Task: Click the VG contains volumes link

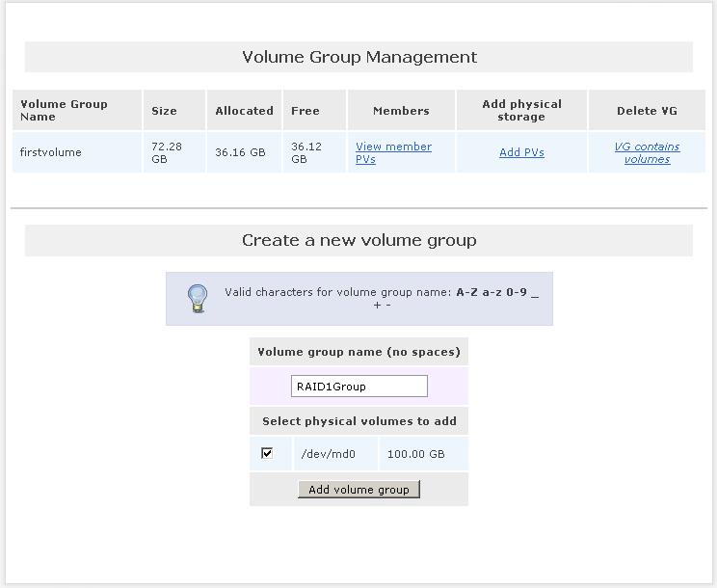Action: pyautogui.click(x=647, y=152)
